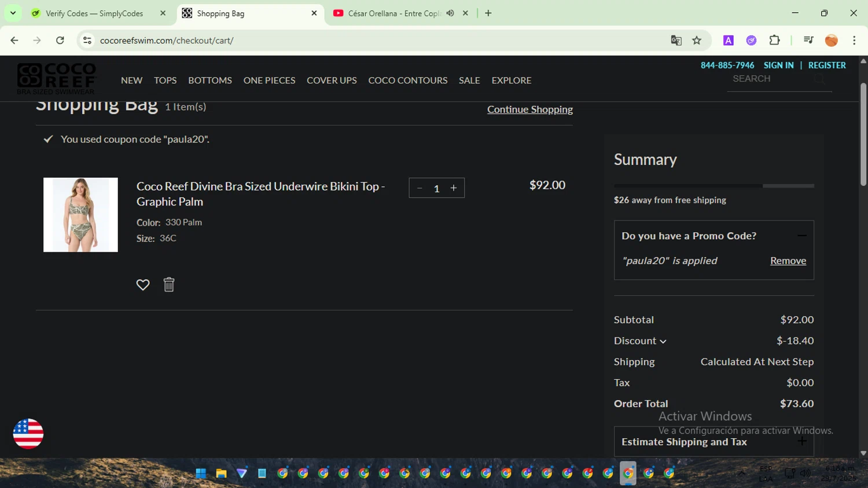Click the quantity value field
Viewport: 868px width, 488px height.
coord(437,188)
